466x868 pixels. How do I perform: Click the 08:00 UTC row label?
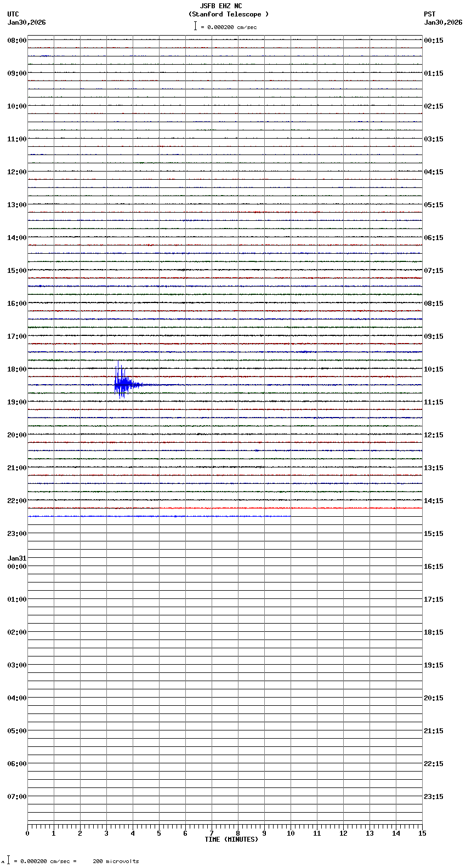pyautogui.click(x=16, y=41)
